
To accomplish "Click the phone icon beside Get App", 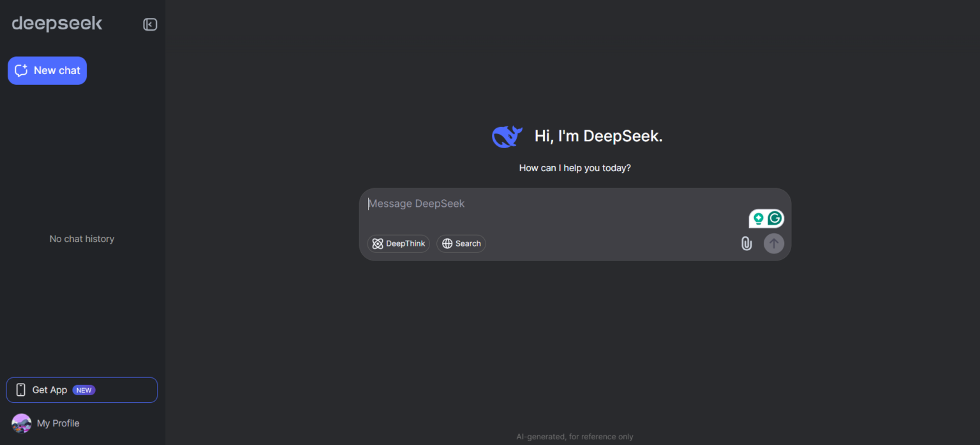I will (21, 389).
